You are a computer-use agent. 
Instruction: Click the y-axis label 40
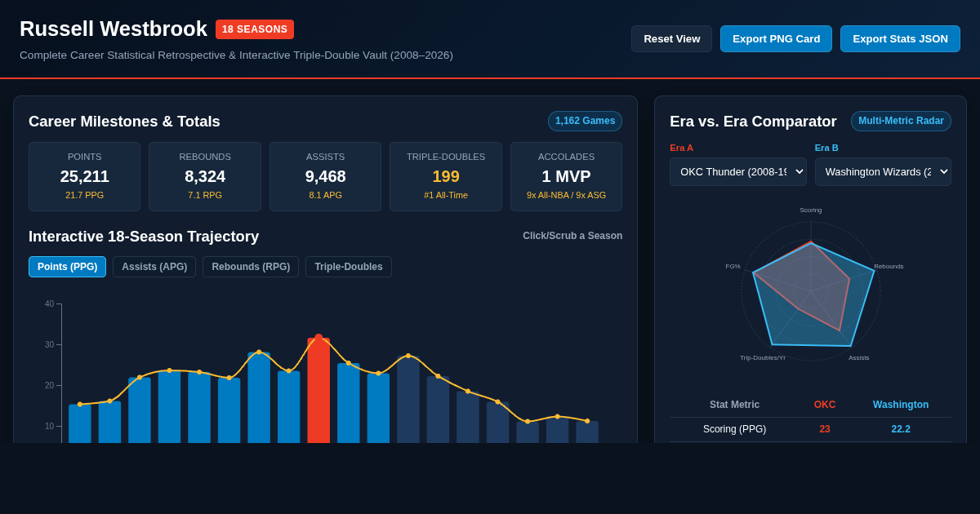49,304
